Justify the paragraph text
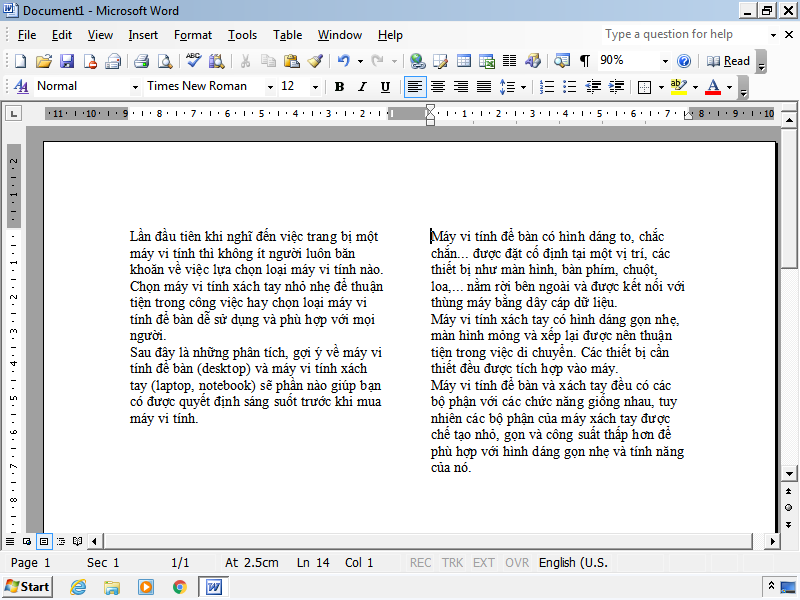The width and height of the screenshot is (800, 600). pos(484,87)
